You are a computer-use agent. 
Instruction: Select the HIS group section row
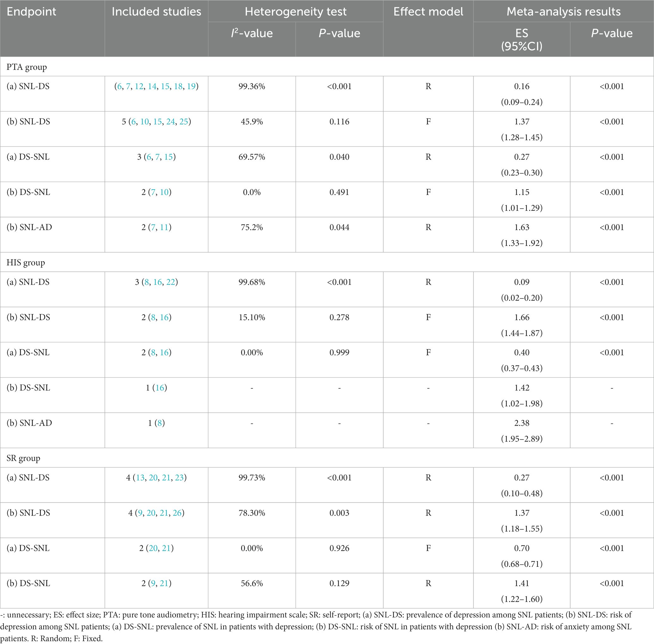tap(327, 262)
